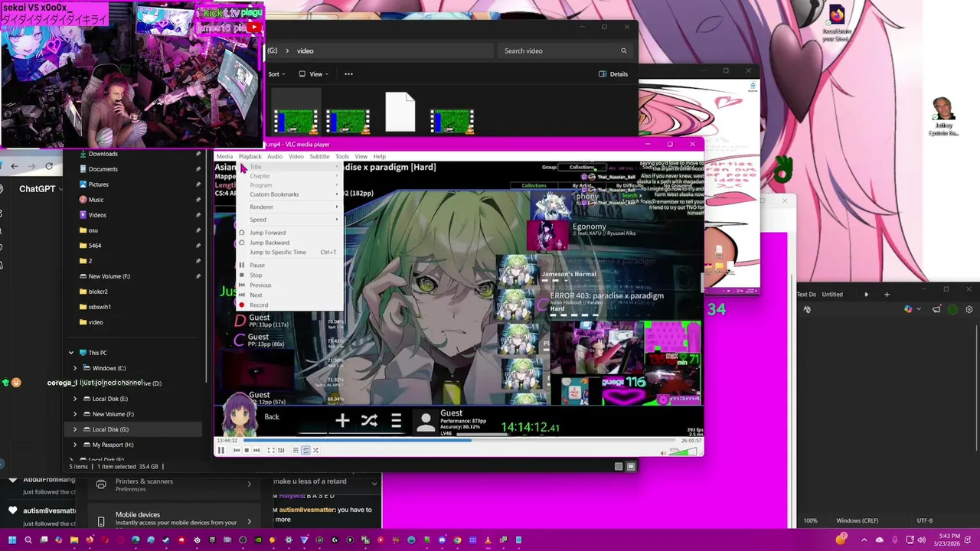Open the Video menu in VLC
This screenshot has width=980, height=551.
click(x=296, y=156)
